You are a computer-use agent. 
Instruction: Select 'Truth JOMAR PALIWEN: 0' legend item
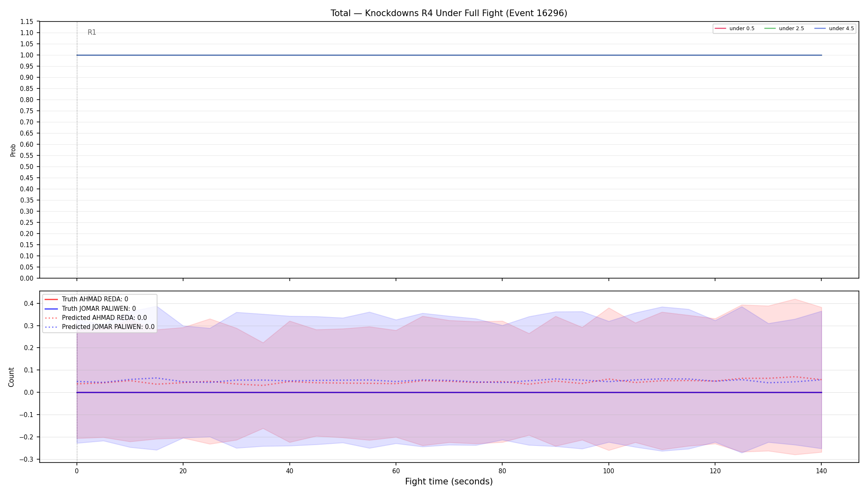90,308
